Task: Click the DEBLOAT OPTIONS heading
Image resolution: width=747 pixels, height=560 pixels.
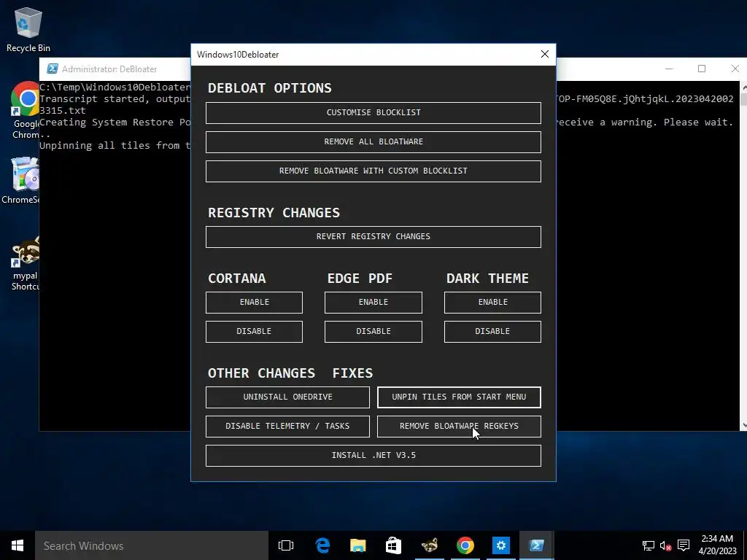Action: click(270, 88)
